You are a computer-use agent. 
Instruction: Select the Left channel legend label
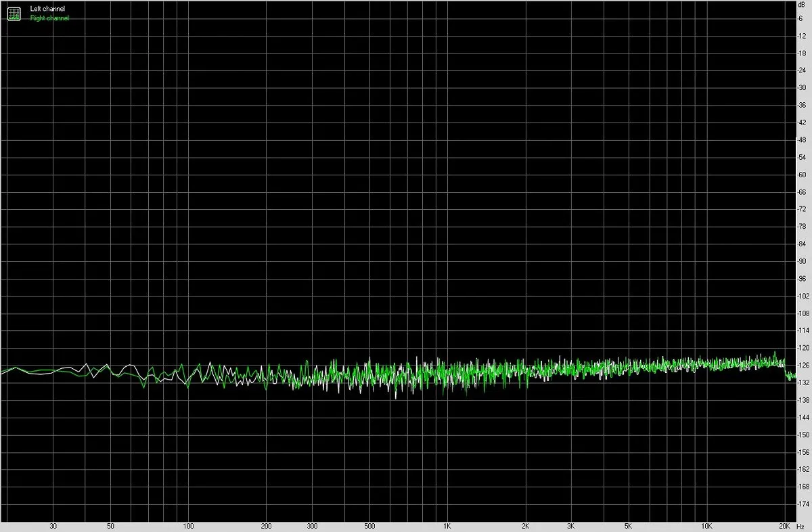48,9
